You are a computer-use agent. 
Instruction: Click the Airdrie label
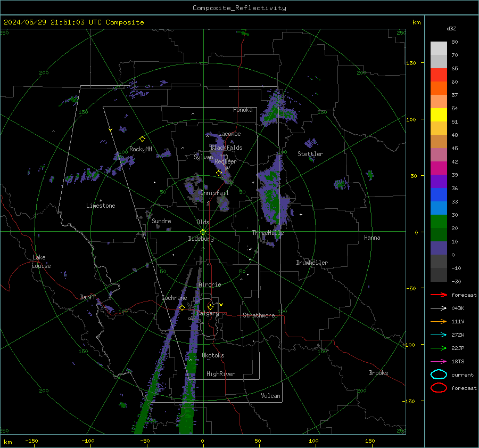pyautogui.click(x=210, y=284)
